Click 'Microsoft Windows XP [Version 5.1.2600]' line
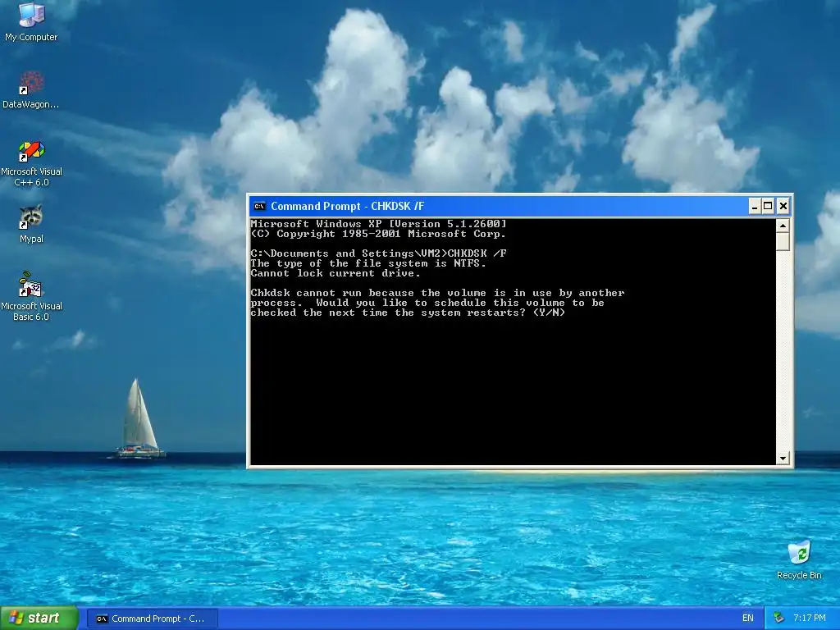Screen dimensions: 840x630 click(x=378, y=224)
